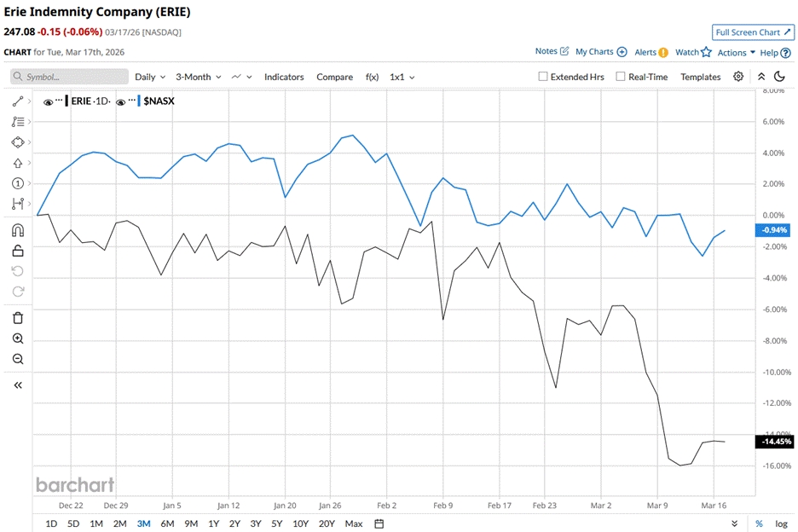Select the 1Y time range tab
The width and height of the screenshot is (798, 532).
click(x=213, y=523)
